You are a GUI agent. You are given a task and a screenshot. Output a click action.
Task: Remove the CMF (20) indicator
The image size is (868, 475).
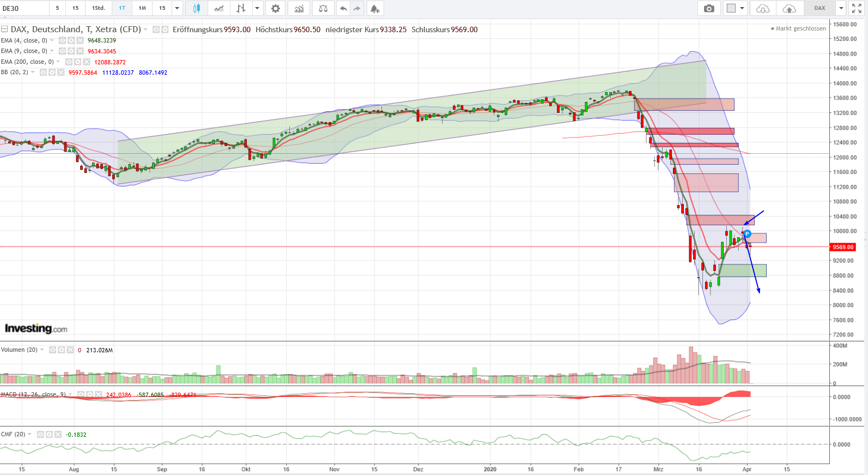58,434
